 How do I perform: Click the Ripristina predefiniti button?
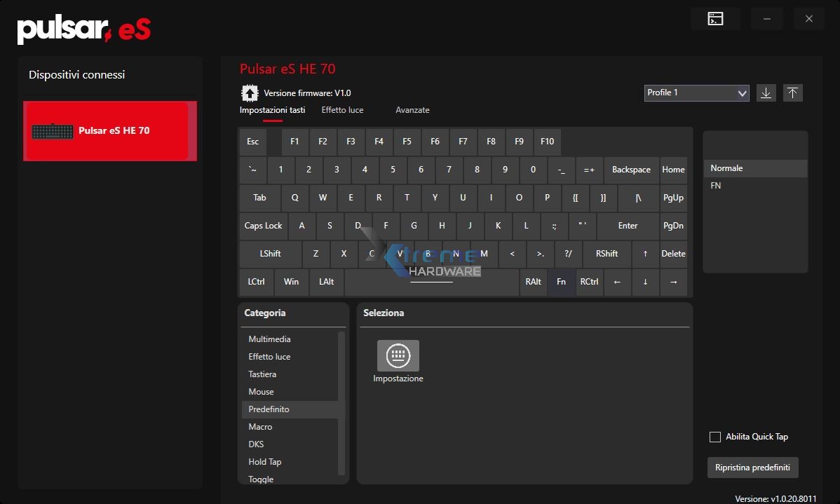pyautogui.click(x=752, y=468)
